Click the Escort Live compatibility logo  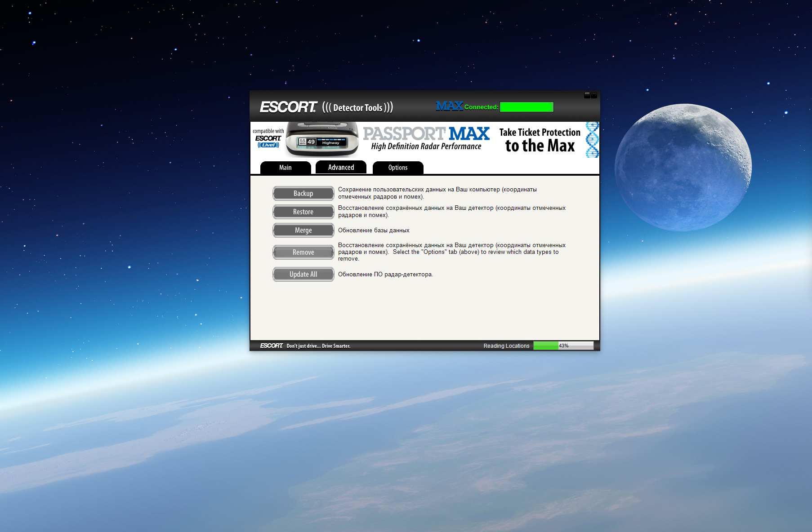point(268,138)
